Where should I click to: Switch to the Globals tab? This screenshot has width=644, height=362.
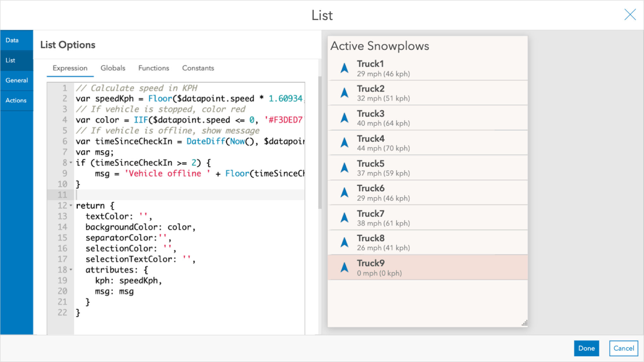click(113, 68)
